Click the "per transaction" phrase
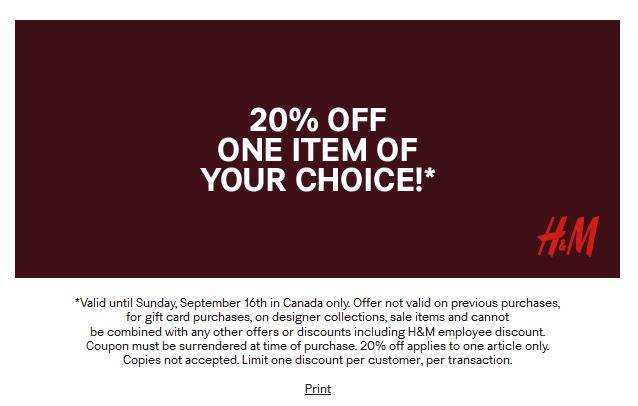Viewport: 638px width, 406px height. coord(469,360)
